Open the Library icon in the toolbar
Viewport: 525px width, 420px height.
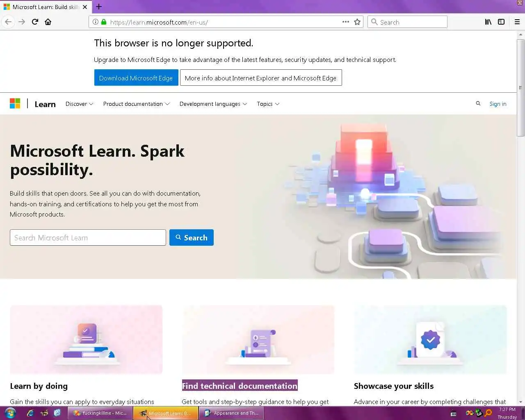click(x=488, y=22)
